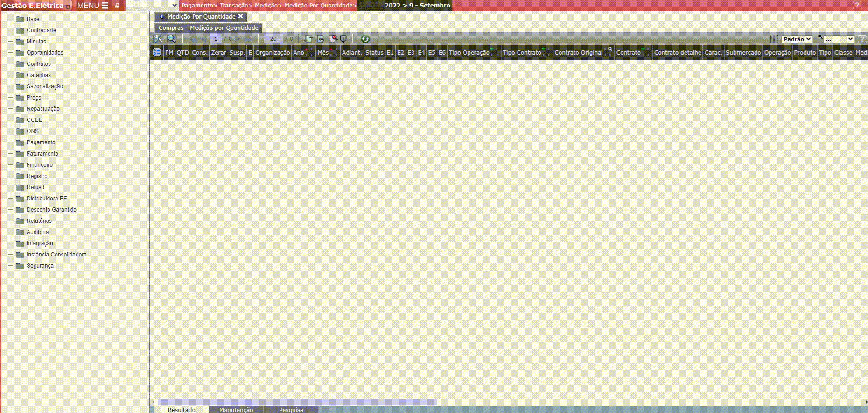Image resolution: width=868 pixels, height=413 pixels.
Task: Click the green circular refresh icon
Action: [x=365, y=39]
